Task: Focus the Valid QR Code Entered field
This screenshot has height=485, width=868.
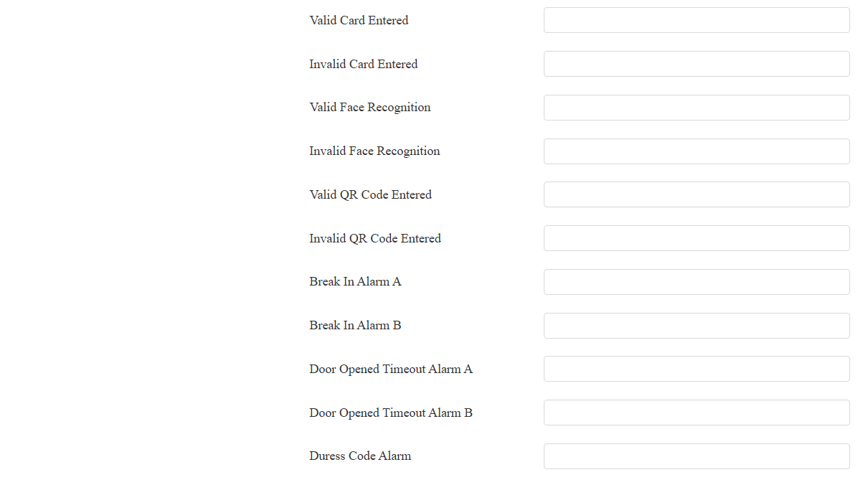Action: pos(697,194)
